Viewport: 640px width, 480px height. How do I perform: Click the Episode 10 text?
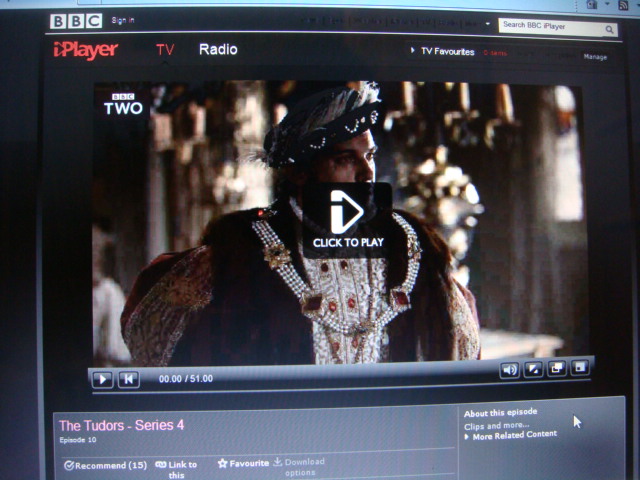pyautogui.click(x=78, y=440)
